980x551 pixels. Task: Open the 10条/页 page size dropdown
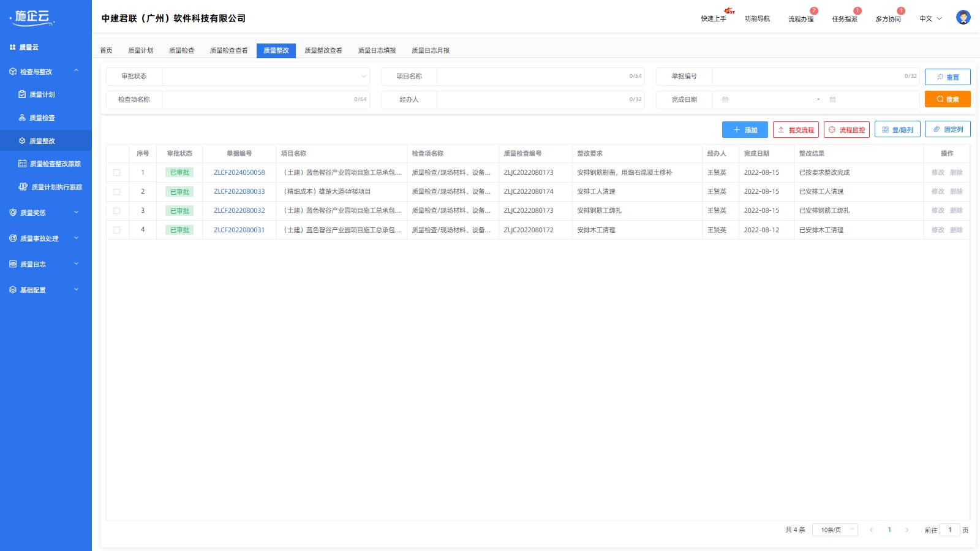(x=834, y=530)
